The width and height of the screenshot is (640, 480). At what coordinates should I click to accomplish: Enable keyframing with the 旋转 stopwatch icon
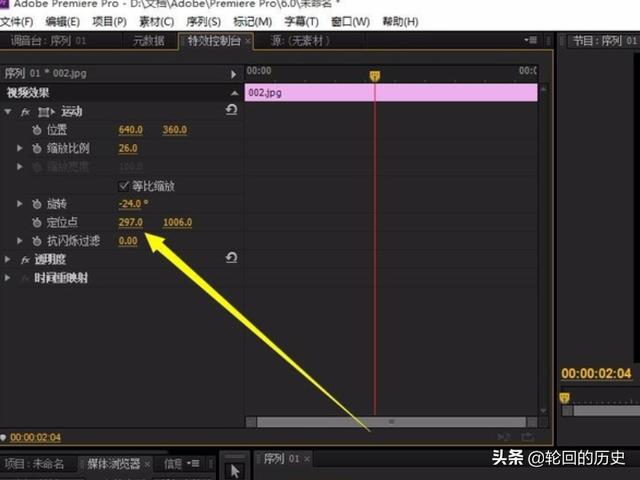coord(37,204)
